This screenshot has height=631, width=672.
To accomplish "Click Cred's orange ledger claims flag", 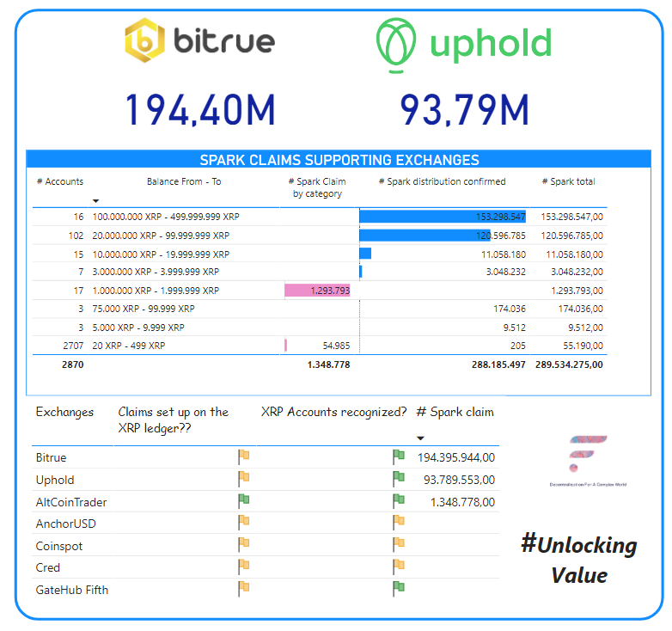I will pos(244,567).
